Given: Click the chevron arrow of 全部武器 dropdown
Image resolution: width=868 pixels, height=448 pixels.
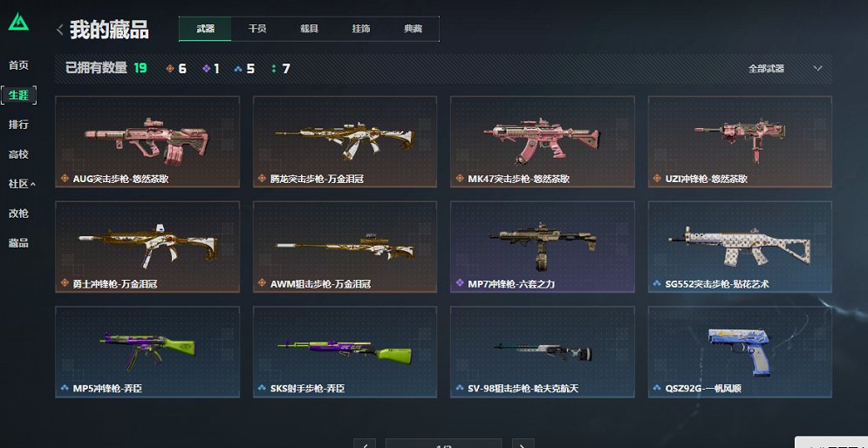Looking at the screenshot, I should click(x=817, y=69).
